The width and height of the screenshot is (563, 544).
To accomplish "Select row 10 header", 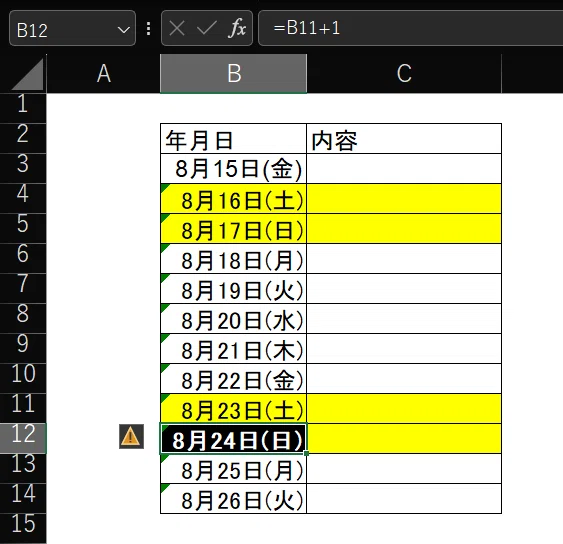I will tap(23, 378).
